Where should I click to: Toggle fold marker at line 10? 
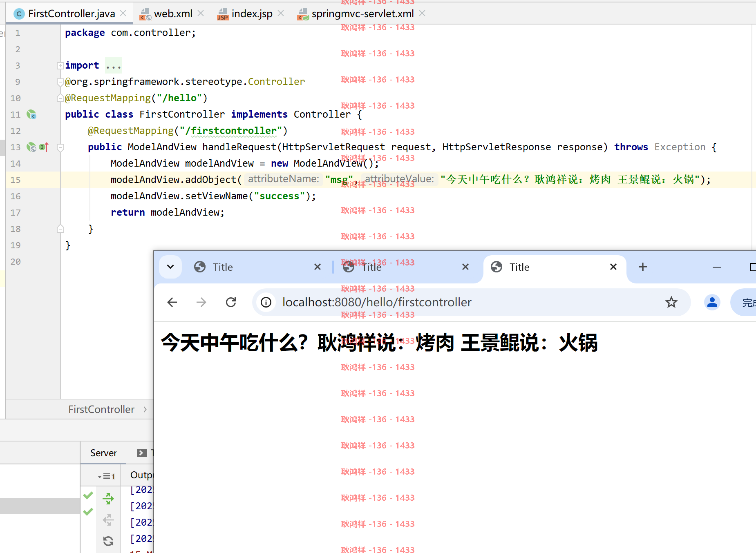pyautogui.click(x=60, y=98)
